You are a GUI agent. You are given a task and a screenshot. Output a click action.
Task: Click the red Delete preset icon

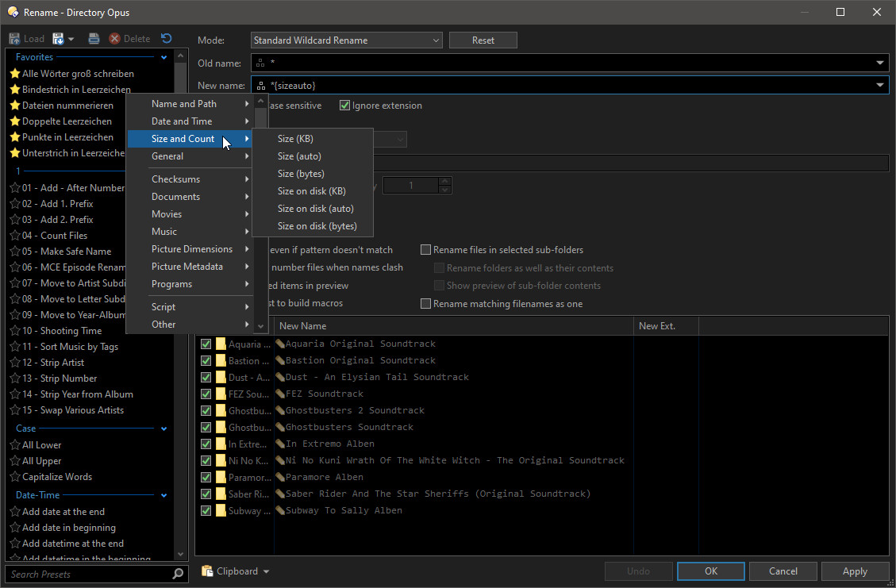[115, 39]
